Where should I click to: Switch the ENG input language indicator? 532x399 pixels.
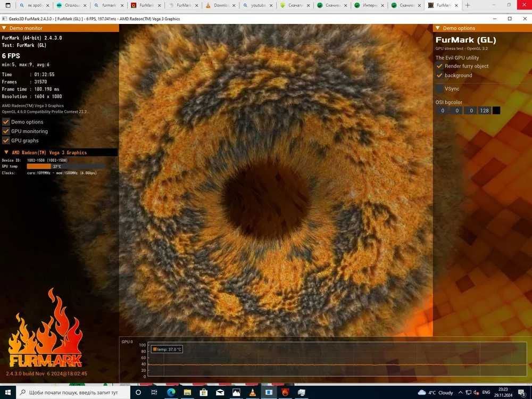486,393
